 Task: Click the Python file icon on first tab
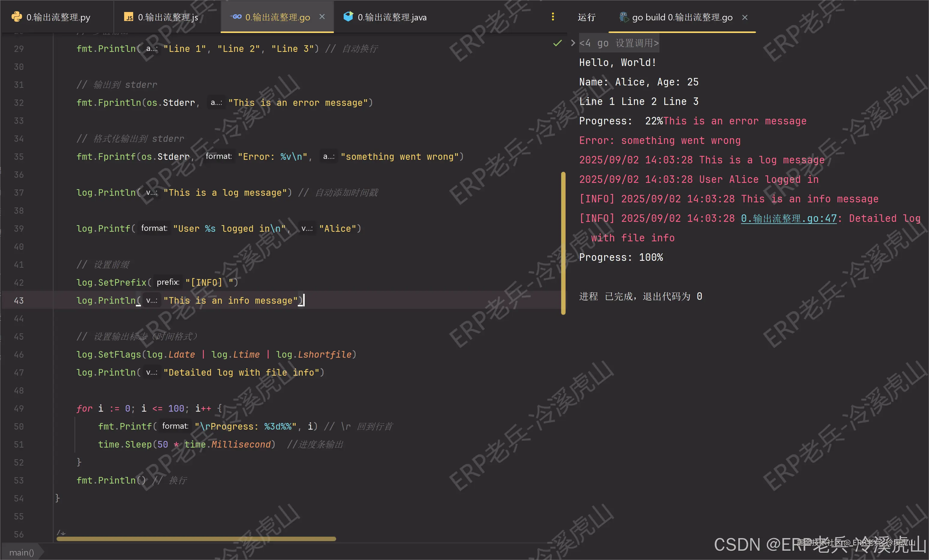coord(16,17)
